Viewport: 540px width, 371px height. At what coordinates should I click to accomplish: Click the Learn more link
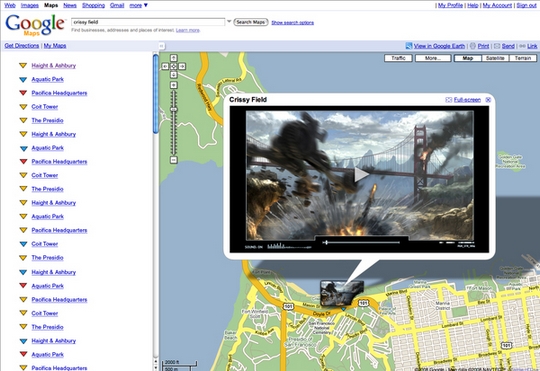click(x=188, y=30)
